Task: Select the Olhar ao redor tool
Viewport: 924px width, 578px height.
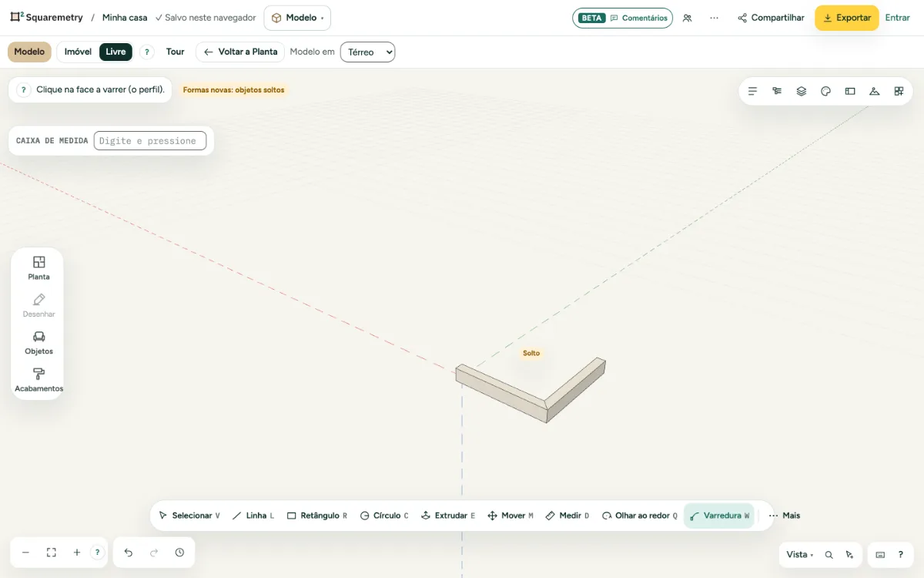Action: click(640, 516)
